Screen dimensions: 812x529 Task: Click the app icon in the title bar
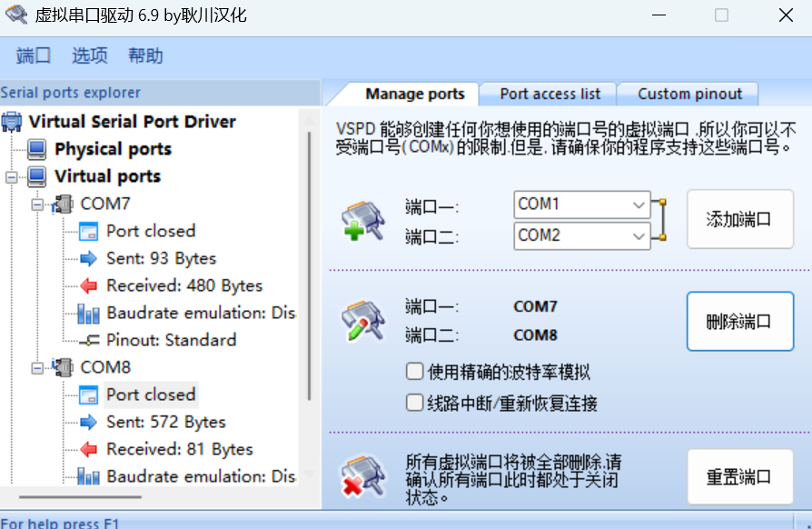click(16, 15)
